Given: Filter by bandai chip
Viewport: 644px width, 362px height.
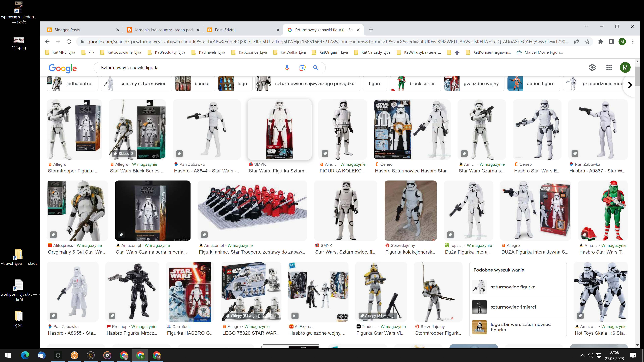Looking at the screenshot, I should click(x=195, y=84).
